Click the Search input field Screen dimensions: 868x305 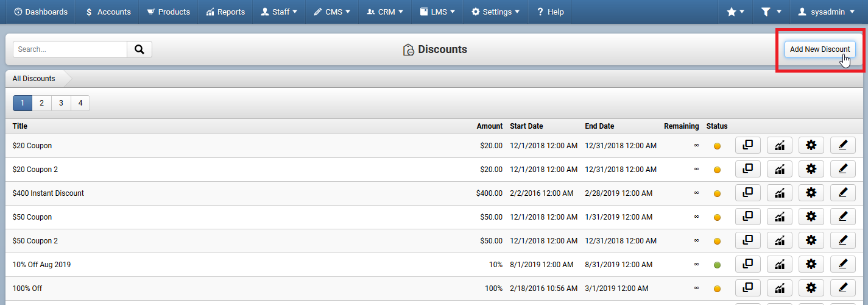(70, 49)
